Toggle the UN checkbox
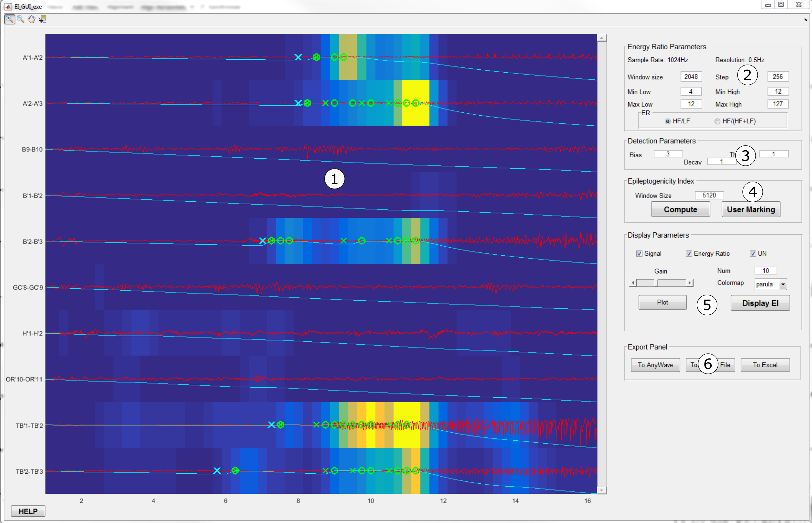Viewport: 812px width, 523px height. click(753, 254)
